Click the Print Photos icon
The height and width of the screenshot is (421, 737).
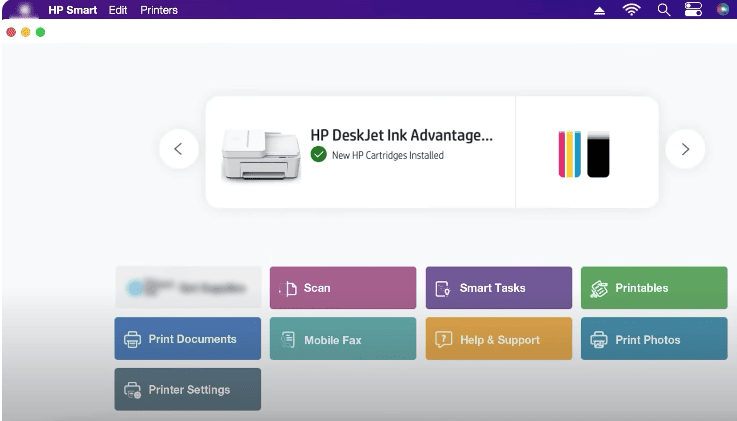tap(599, 340)
